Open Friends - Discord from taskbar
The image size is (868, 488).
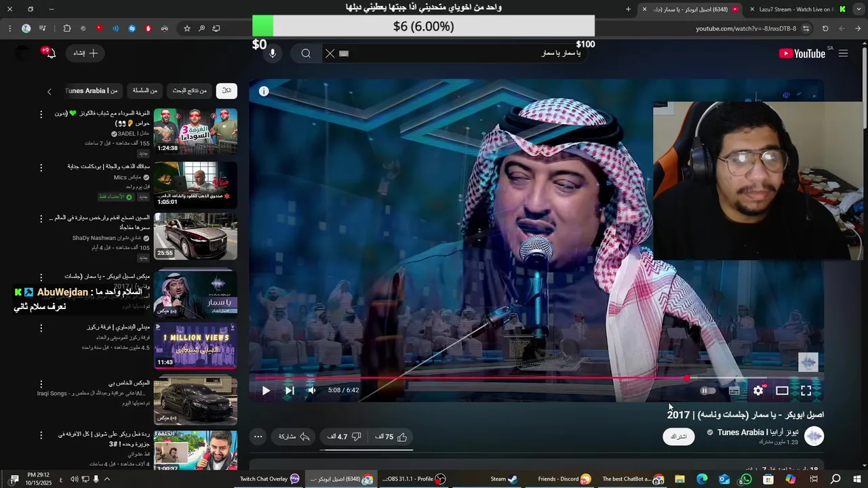[x=564, y=479]
